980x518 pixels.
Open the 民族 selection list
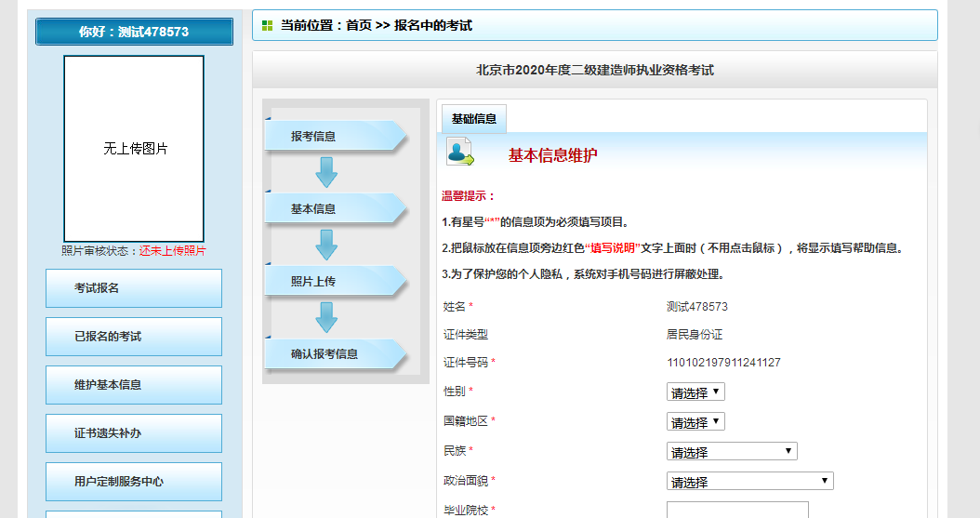point(732,452)
